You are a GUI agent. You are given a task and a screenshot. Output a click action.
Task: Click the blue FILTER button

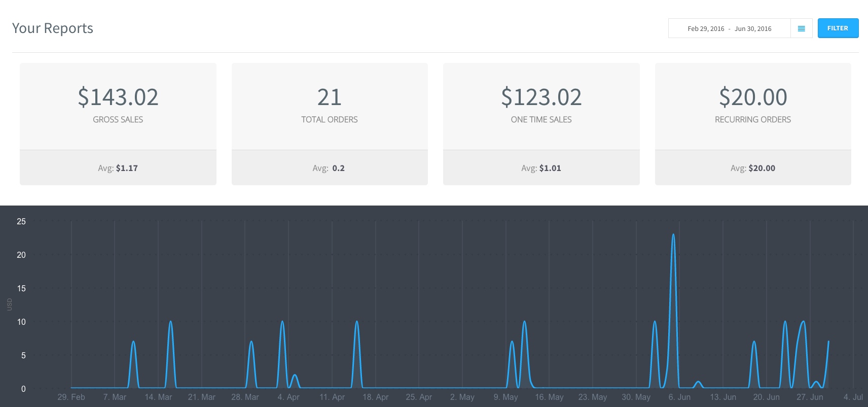pos(838,28)
